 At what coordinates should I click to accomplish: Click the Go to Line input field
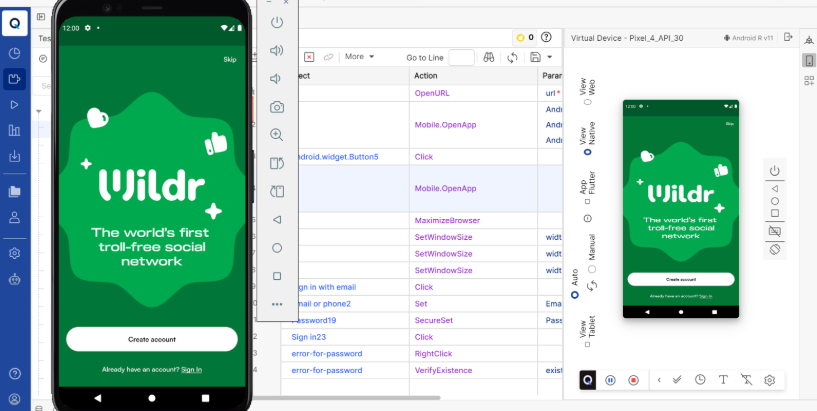(461, 58)
